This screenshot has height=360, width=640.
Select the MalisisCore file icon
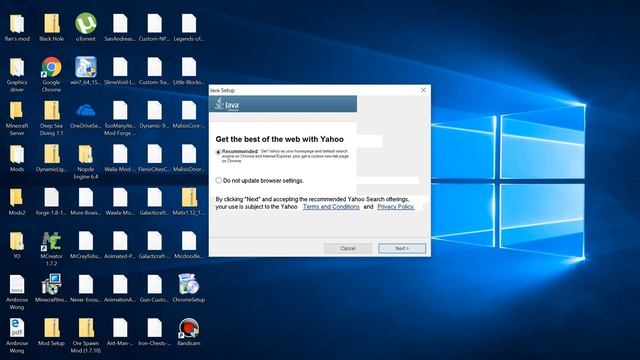click(188, 114)
